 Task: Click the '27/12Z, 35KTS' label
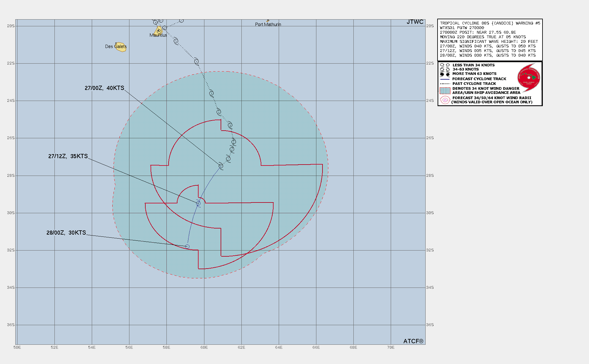click(68, 156)
